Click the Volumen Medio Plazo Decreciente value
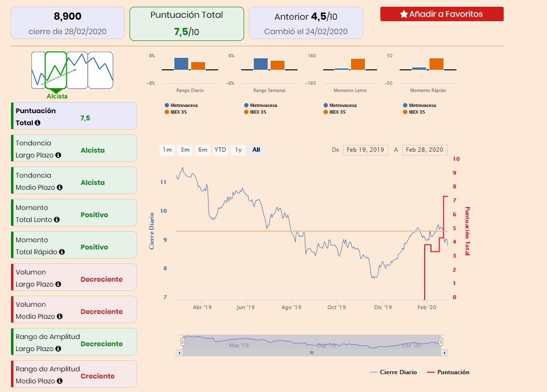The width and height of the screenshot is (547, 392). tap(102, 312)
